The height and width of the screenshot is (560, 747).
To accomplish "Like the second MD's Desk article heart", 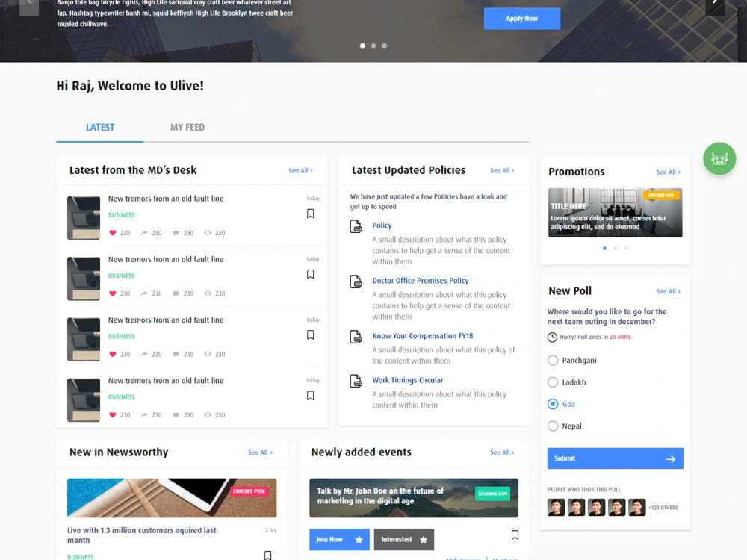I will 113,293.
